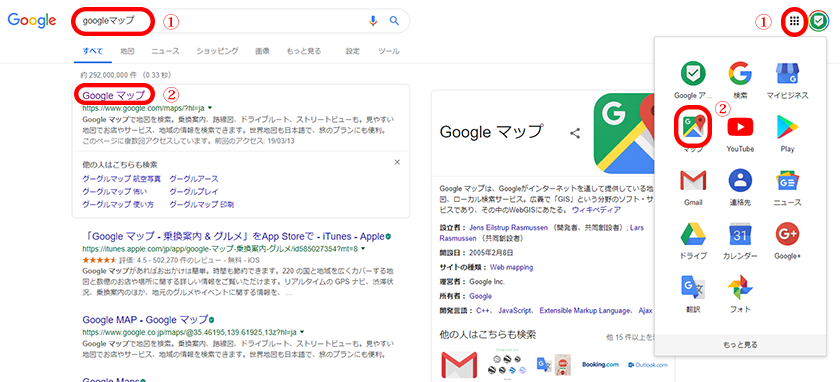Viewport: 840px width, 382px height.
Task: Expand arrow next to google.co.jp/maps URL
Action: coord(303,332)
